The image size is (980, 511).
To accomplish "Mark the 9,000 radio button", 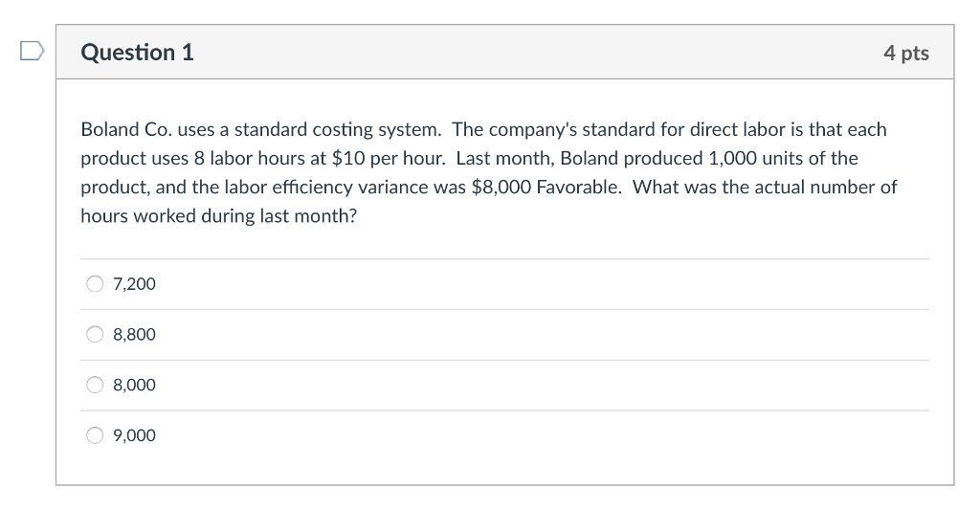I will point(96,436).
